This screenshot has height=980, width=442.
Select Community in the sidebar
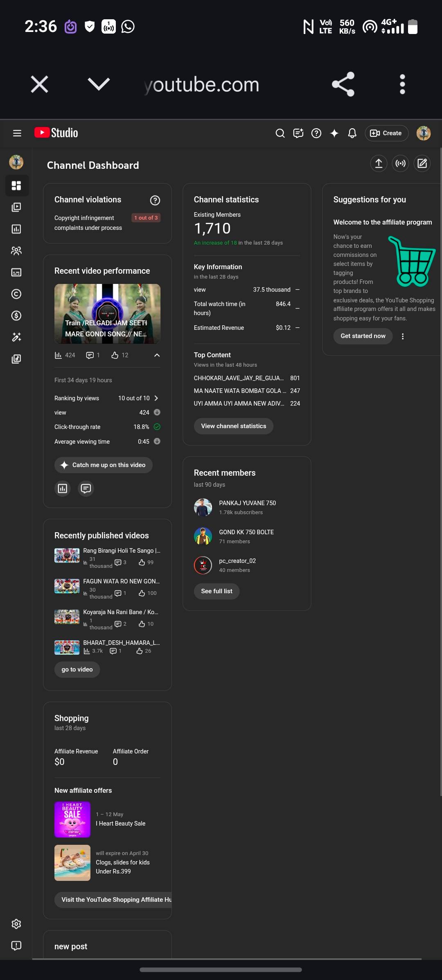[x=16, y=251]
